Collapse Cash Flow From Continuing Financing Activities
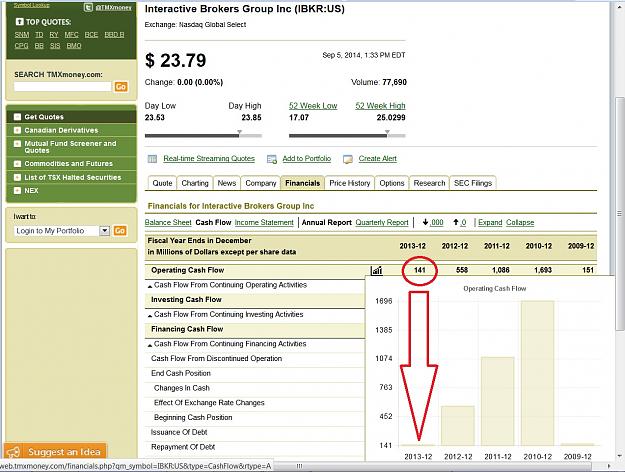 150,345
